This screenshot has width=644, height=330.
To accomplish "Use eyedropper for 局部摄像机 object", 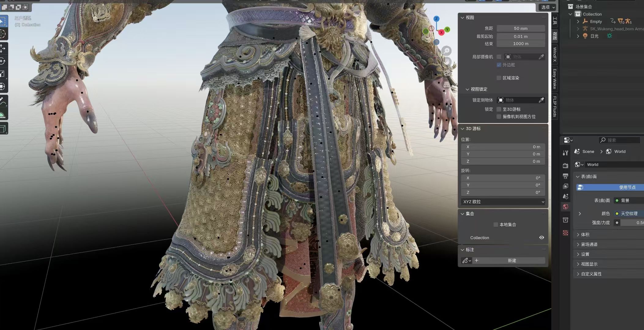I will [541, 57].
